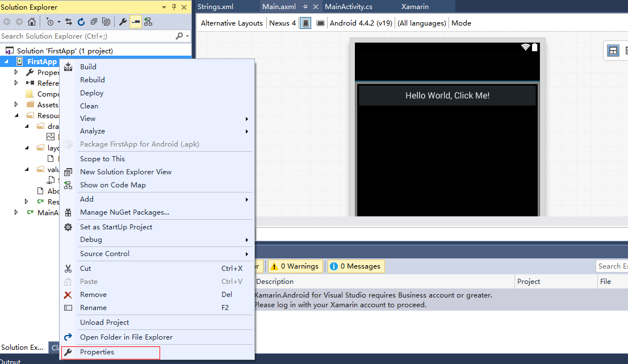Viewport: 628px width, 364px height.
Task: Open Solution Explorer window position dropdown
Action: point(164,7)
